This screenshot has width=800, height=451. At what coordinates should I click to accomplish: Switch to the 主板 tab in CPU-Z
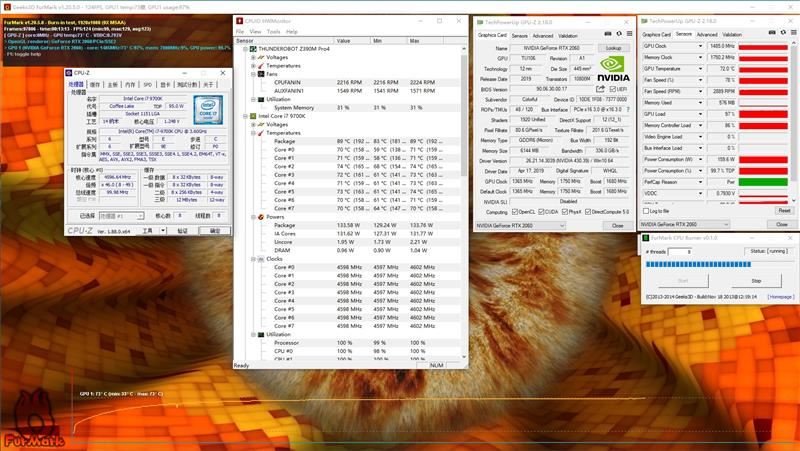pos(113,84)
